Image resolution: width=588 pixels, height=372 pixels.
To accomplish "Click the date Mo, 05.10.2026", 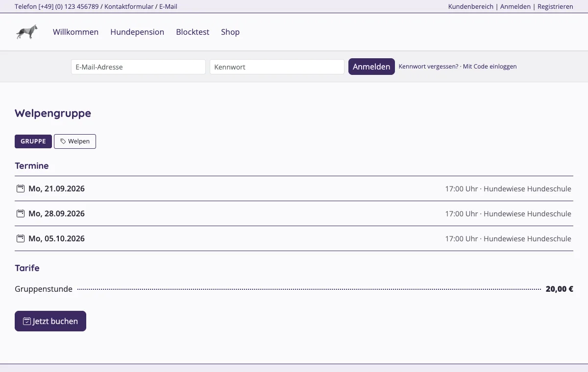I will pyautogui.click(x=56, y=238).
